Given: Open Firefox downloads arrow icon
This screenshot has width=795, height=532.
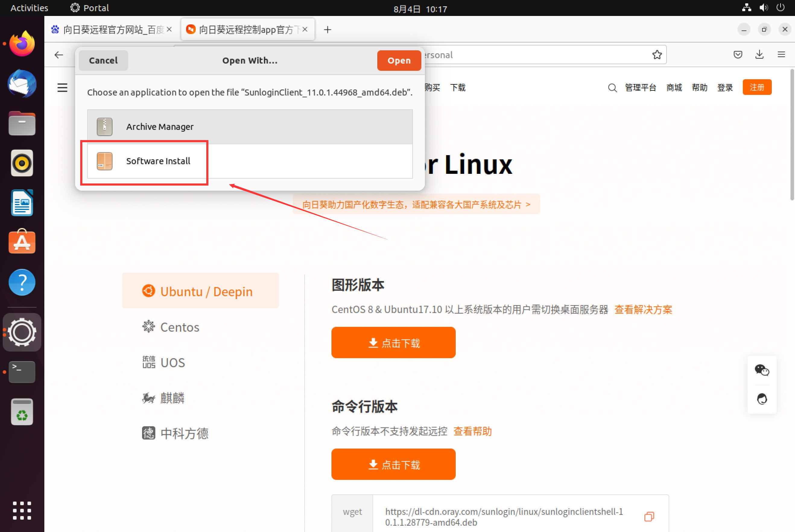Looking at the screenshot, I should pyautogui.click(x=759, y=55).
